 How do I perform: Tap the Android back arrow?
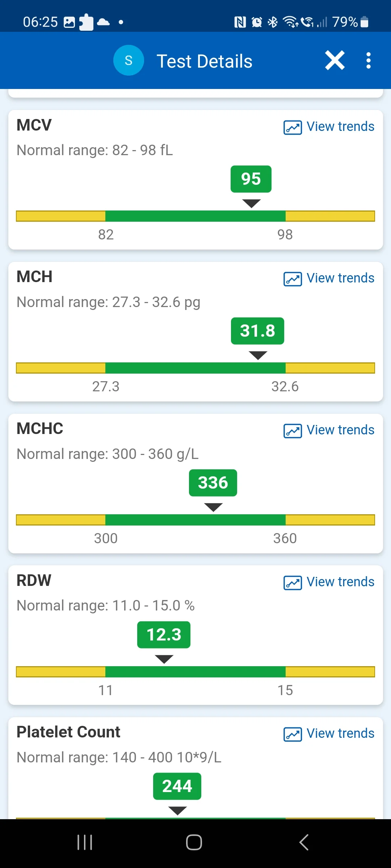[x=304, y=842]
